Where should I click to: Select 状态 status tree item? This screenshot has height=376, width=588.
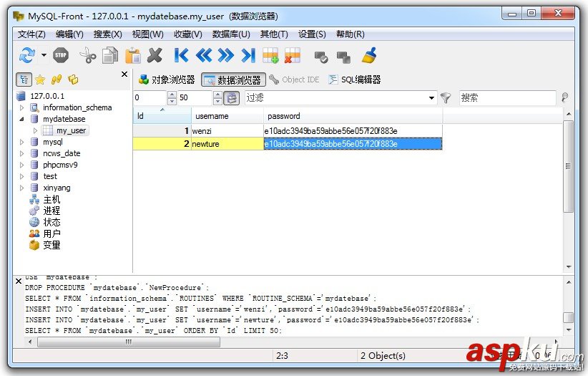(x=52, y=222)
